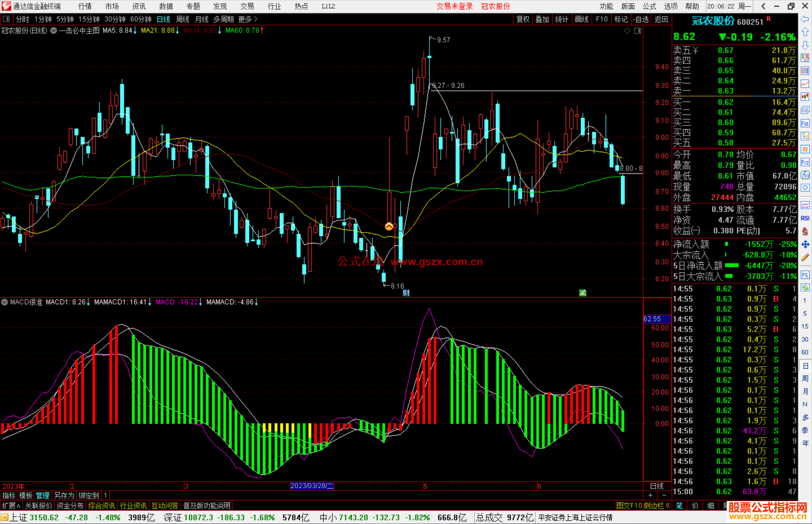Click the F12 sidebar icon
Viewport: 812px width, 524px height.
click(x=805, y=162)
